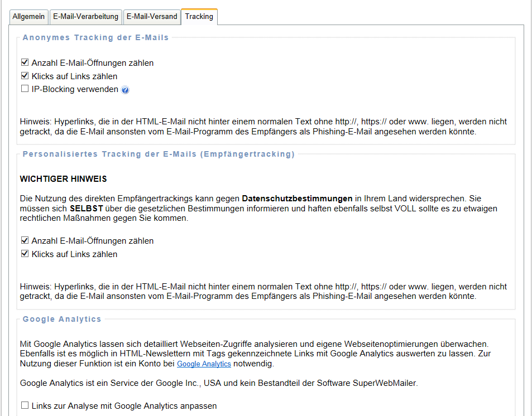Click the bold Datenschutzbestimmungen word
The width and height of the screenshot is (532, 416).
click(x=297, y=198)
